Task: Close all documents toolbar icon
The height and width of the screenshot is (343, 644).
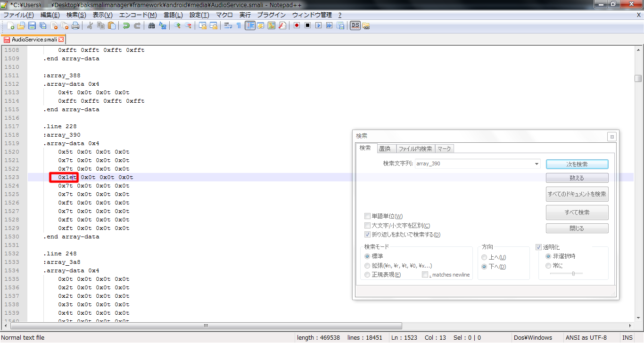Action: 65,25
